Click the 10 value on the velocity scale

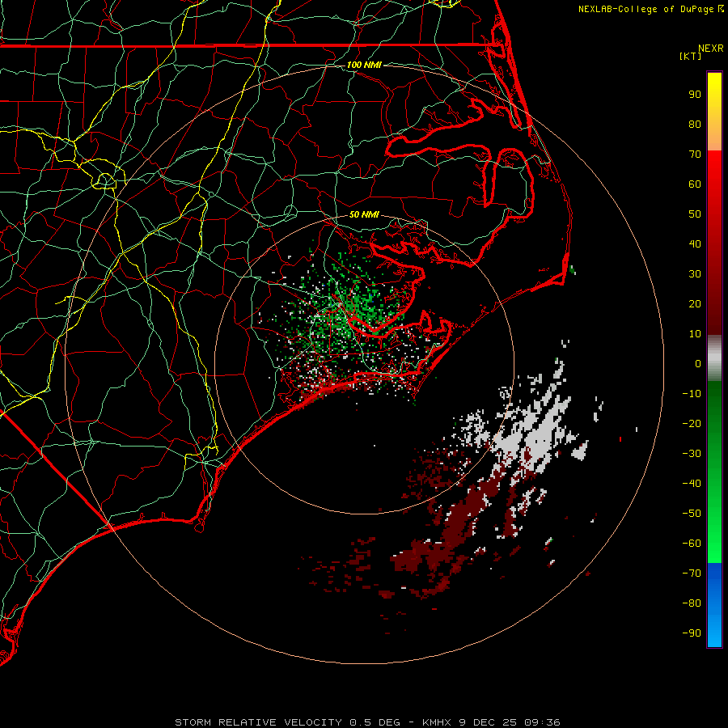point(695,334)
